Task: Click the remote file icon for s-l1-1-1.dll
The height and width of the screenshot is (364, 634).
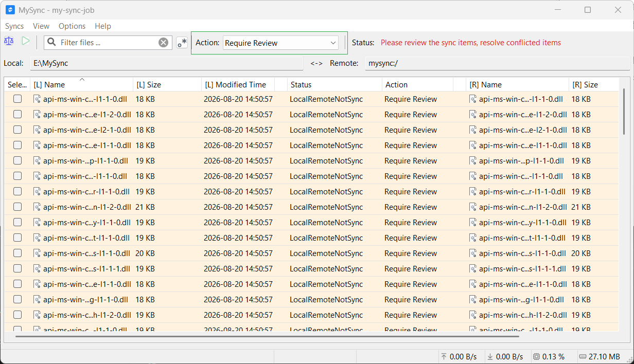Action: [x=473, y=269]
